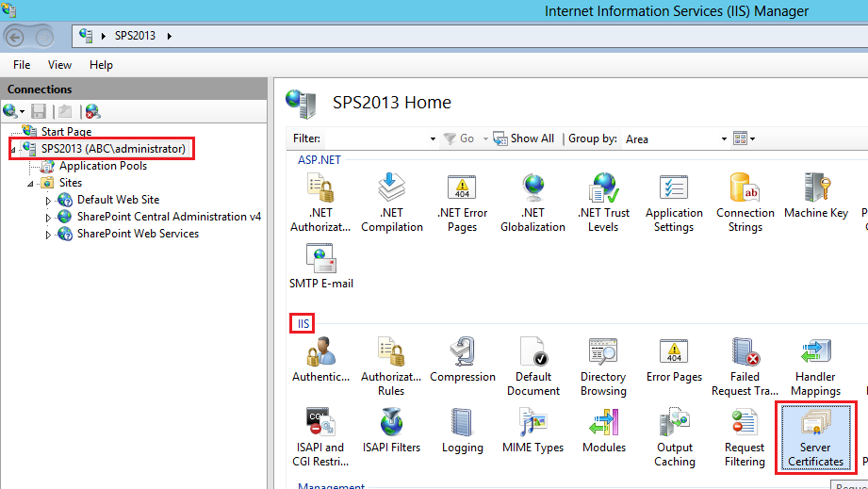
Task: Collapse the SPS2013 server node
Action: tap(13, 150)
